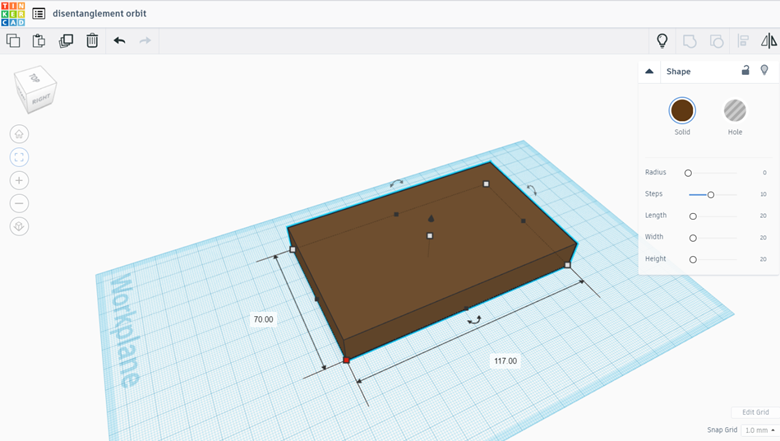Paste from clipboard toolbar icon

(x=39, y=41)
